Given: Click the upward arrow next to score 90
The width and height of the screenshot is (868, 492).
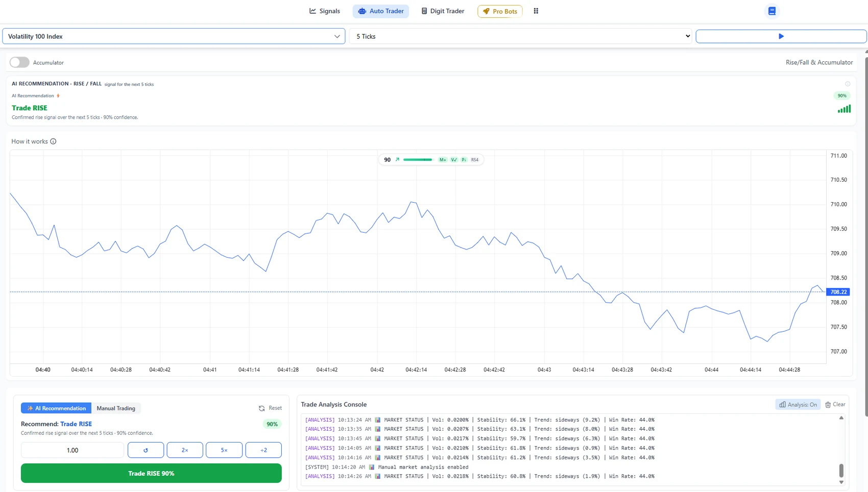Looking at the screenshot, I should [397, 160].
